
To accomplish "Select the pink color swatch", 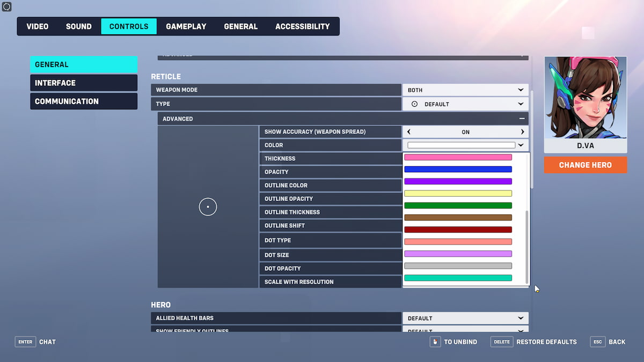I will (458, 157).
